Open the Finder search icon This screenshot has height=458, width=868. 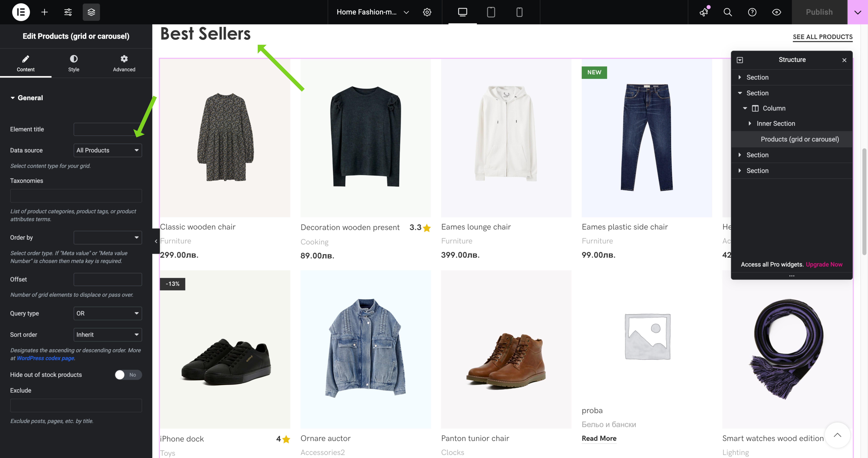[x=728, y=12]
